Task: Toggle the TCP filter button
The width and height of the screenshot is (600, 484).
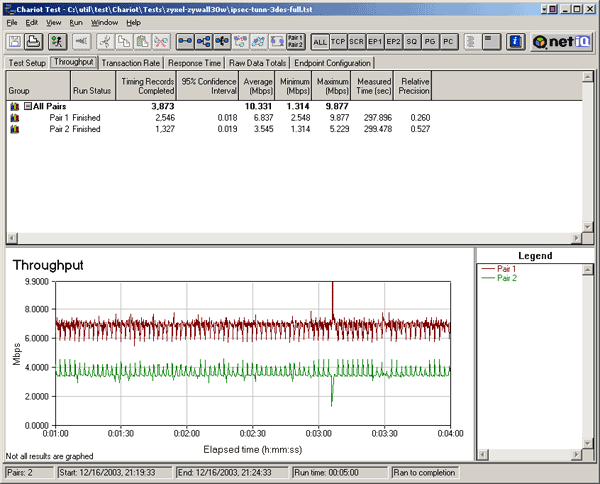Action: click(339, 42)
